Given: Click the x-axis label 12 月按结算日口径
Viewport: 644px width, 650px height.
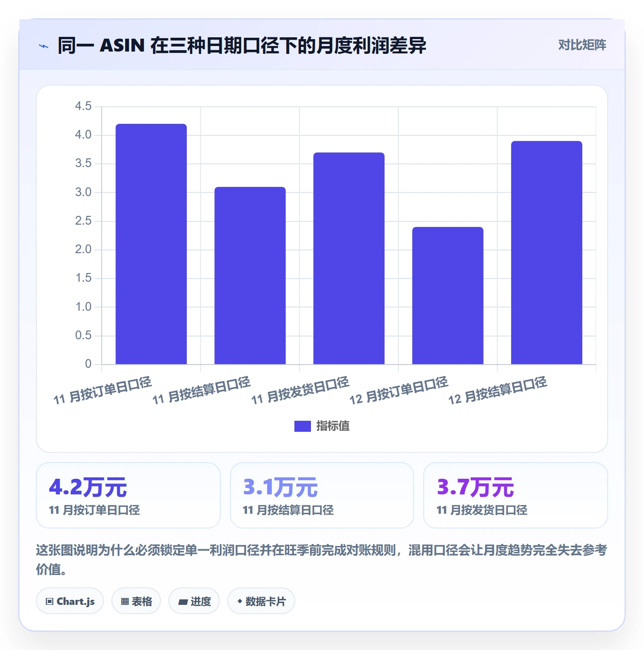Looking at the screenshot, I should pyautogui.click(x=498, y=390).
